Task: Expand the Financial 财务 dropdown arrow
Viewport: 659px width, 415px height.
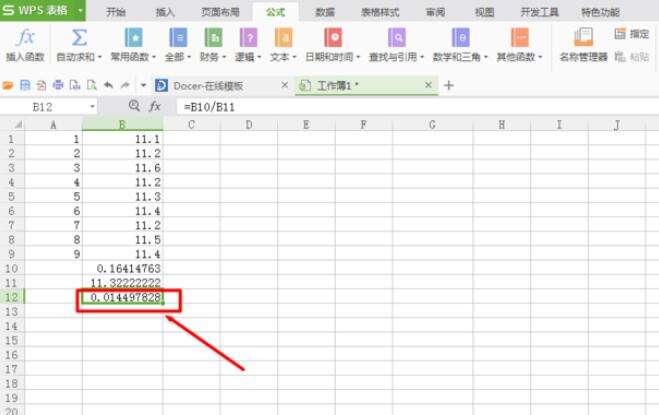Action: click(x=224, y=57)
